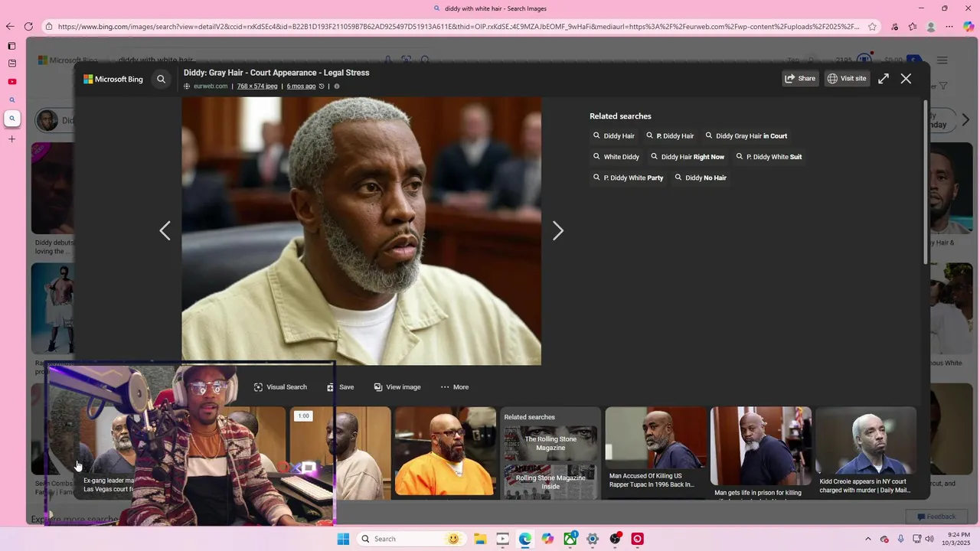Open 'Rolling Stone Magazine Inside' related search
This screenshot has height=551, width=980.
(x=550, y=481)
